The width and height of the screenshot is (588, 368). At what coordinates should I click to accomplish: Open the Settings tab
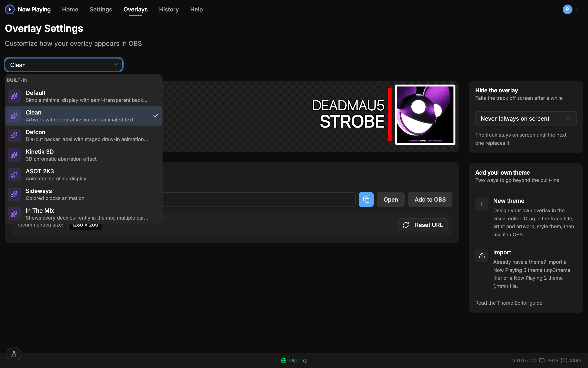(101, 9)
